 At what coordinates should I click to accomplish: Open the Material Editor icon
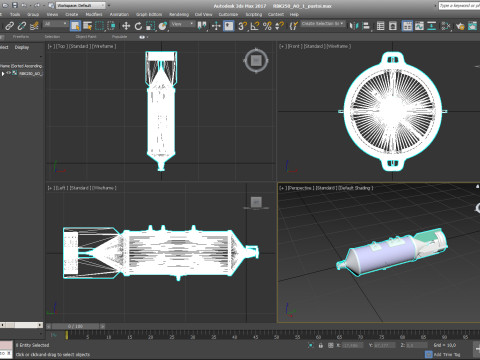446,26
